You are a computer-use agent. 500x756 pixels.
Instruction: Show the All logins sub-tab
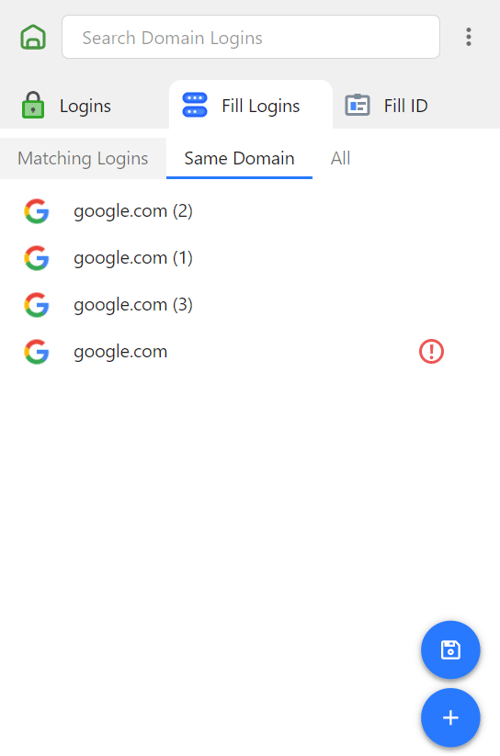click(340, 159)
